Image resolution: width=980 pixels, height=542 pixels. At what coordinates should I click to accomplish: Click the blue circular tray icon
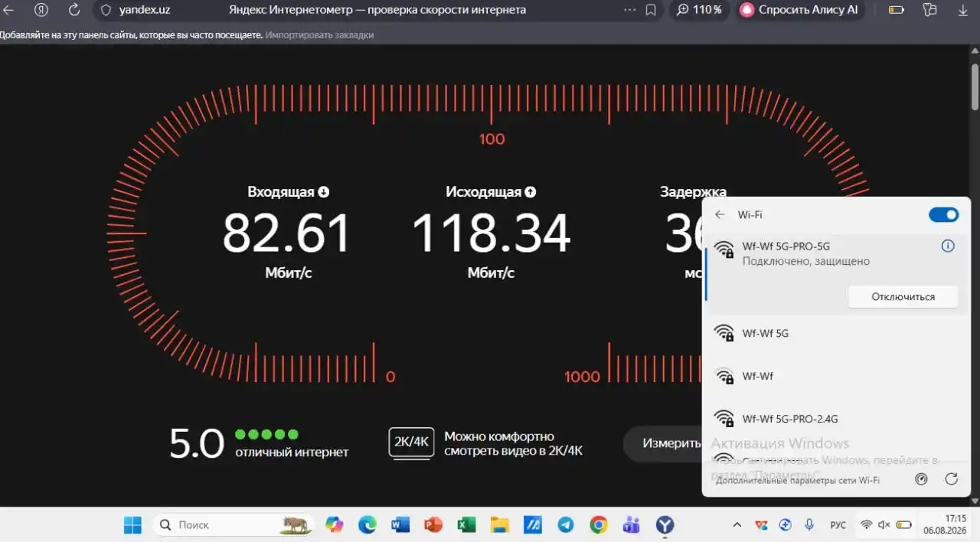tap(785, 524)
